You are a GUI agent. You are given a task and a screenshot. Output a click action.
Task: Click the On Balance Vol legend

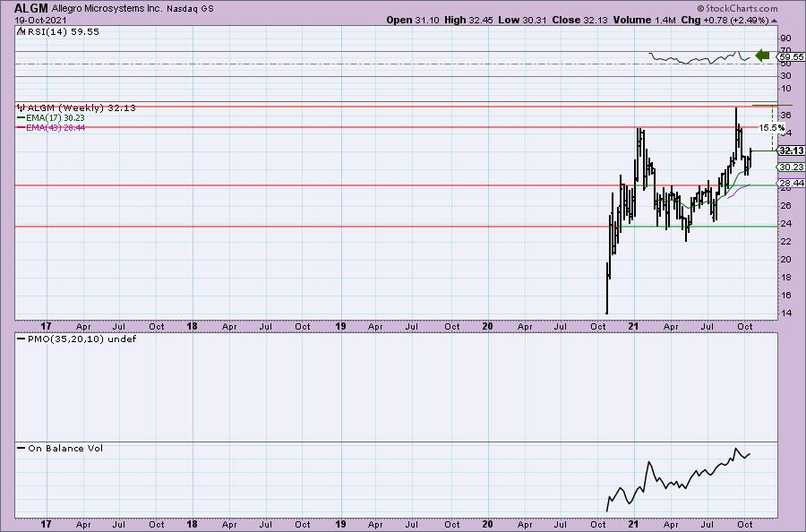pyautogui.click(x=65, y=448)
